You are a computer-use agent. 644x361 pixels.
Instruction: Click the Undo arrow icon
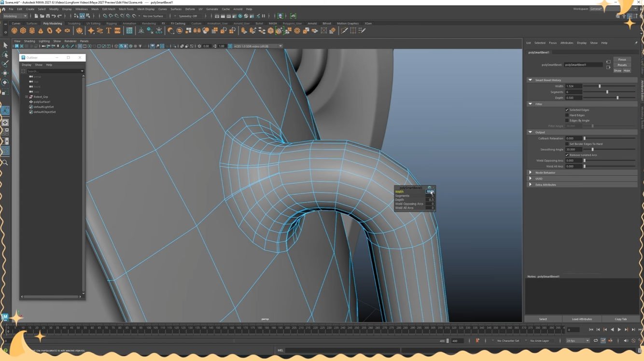pos(53,16)
